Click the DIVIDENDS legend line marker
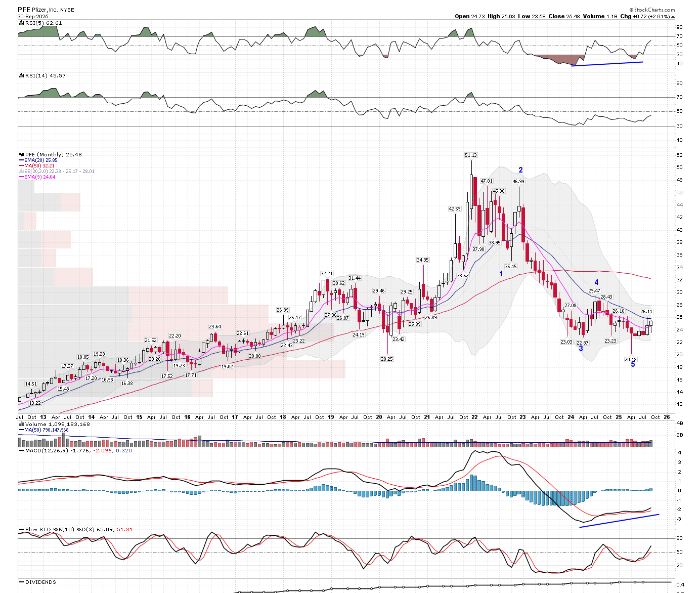 coord(21,582)
